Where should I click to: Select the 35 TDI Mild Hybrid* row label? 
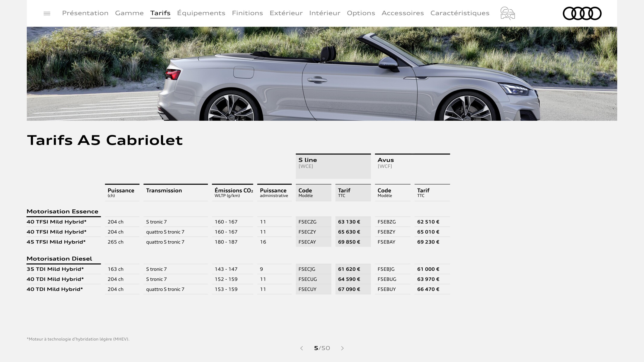pyautogui.click(x=55, y=269)
